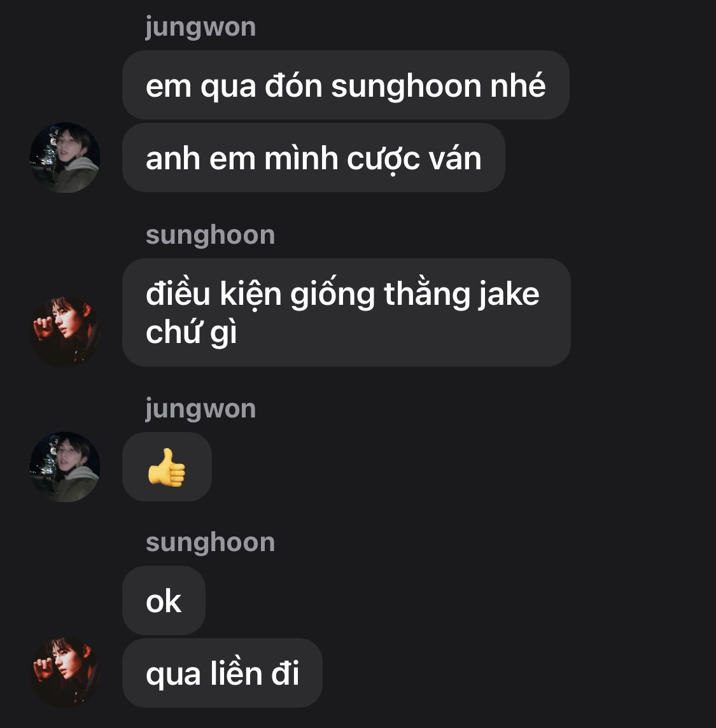This screenshot has height=728, width=716.
Task: Select the "qua liền đi" message bubble
Action: [x=222, y=673]
